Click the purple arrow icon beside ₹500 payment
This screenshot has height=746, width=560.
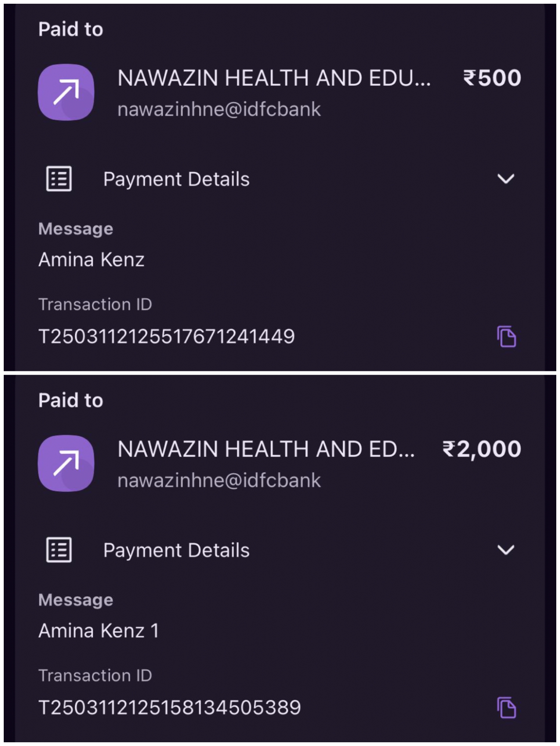click(x=66, y=92)
